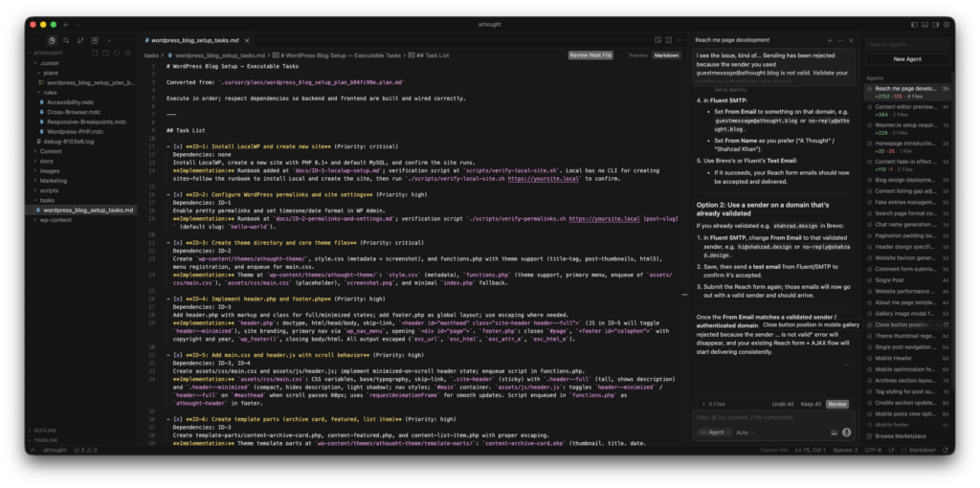Close the Reach me page development chat

(x=851, y=40)
